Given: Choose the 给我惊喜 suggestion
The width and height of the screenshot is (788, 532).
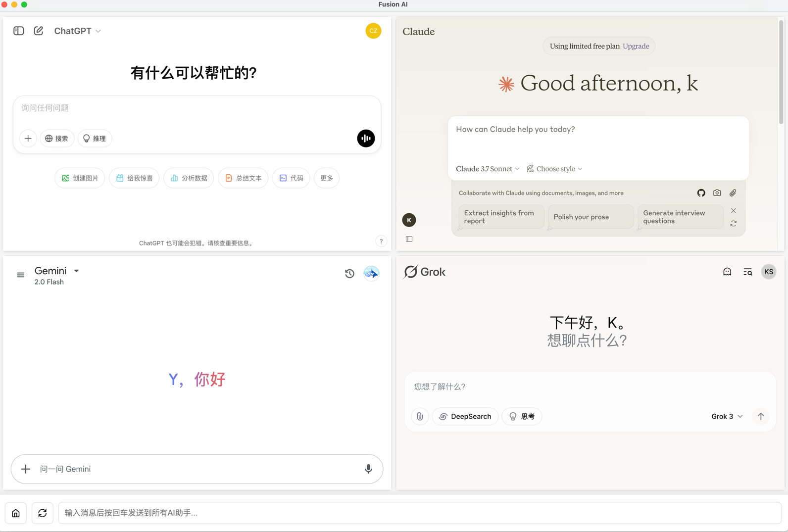Looking at the screenshot, I should (x=134, y=178).
